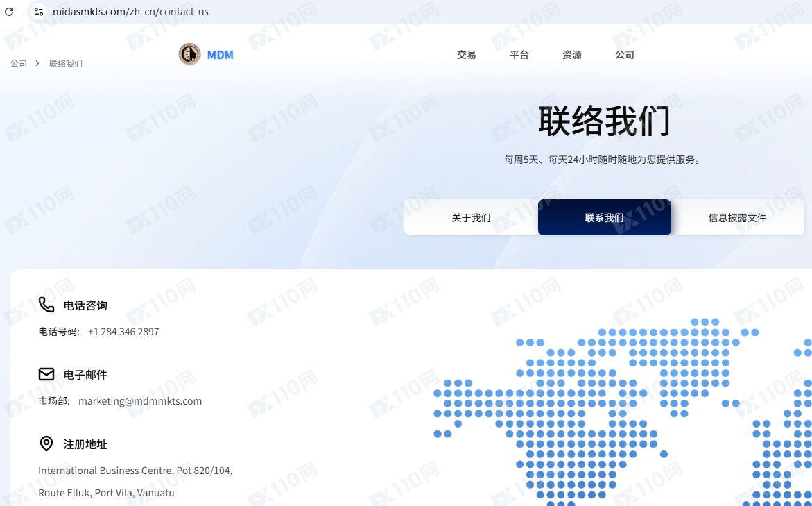812x506 pixels.
Task: Switch to the 关于我们 tab
Action: click(471, 218)
